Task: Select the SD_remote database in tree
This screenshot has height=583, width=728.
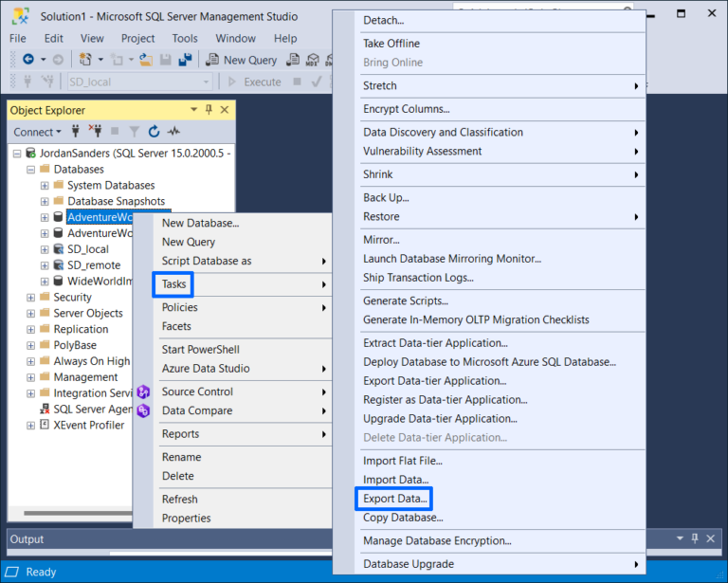Action: 93,265
